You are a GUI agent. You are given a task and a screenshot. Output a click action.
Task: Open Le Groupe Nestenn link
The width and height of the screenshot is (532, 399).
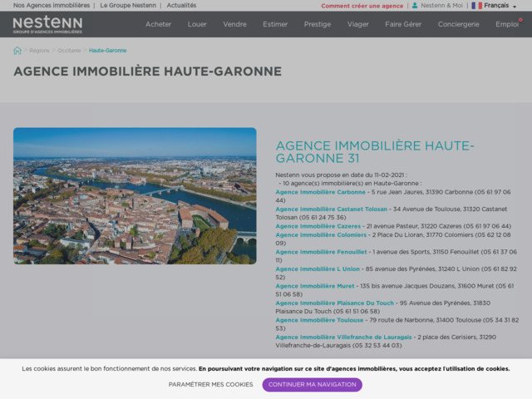click(x=128, y=6)
